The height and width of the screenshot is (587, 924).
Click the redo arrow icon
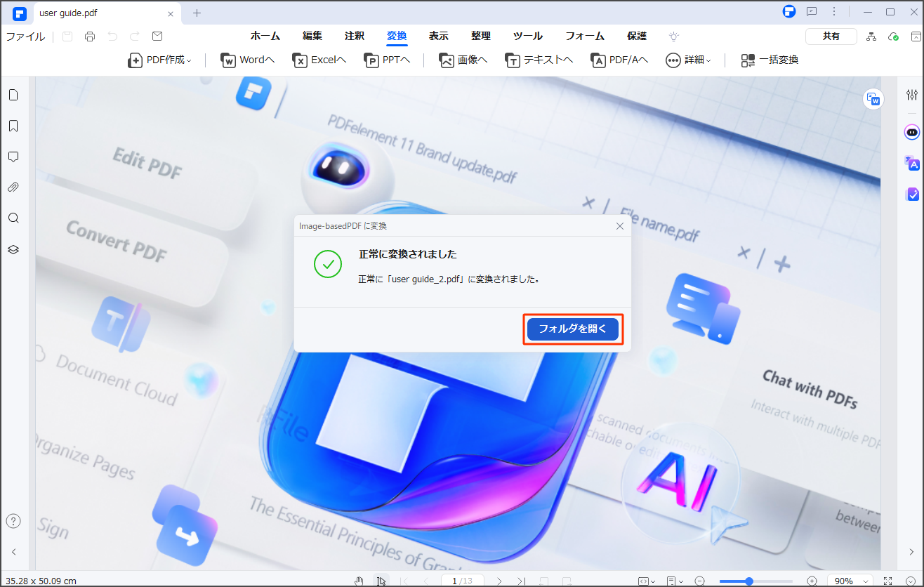(135, 37)
